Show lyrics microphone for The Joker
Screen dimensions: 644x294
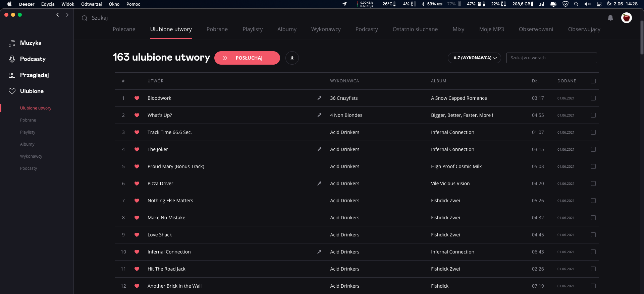tap(319, 149)
